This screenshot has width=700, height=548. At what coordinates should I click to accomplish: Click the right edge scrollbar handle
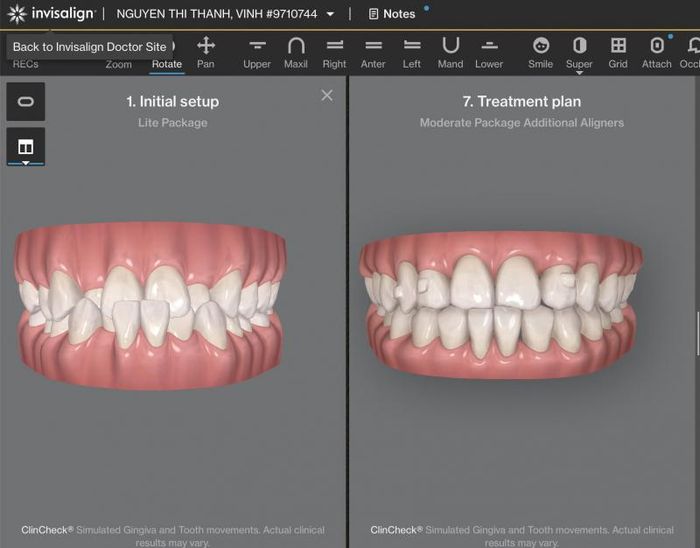[x=698, y=333]
